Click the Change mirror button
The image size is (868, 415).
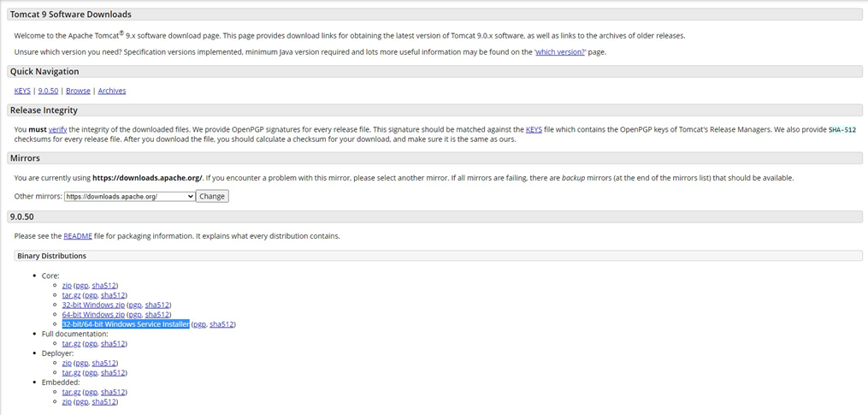(x=212, y=196)
